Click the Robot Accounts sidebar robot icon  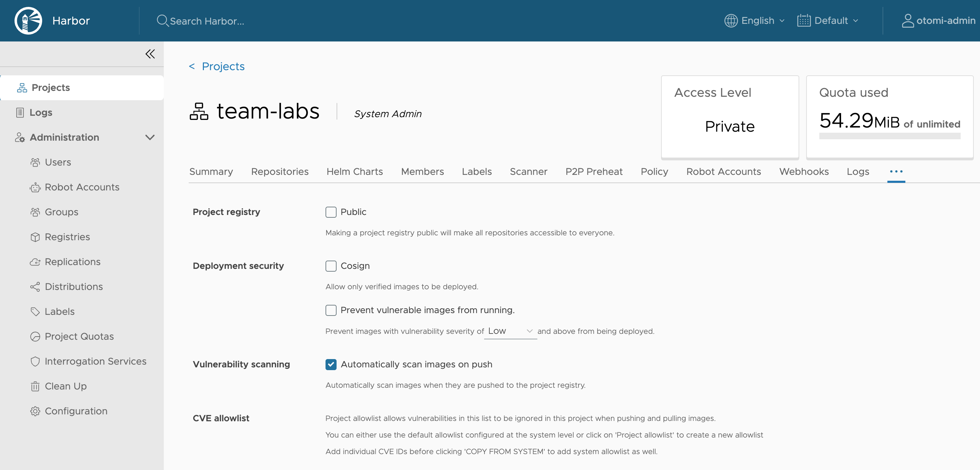tap(35, 187)
